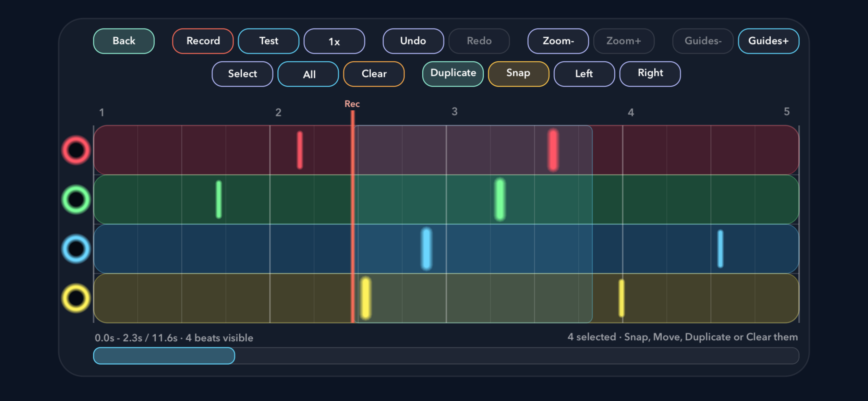Screen dimensions: 868x401
Task: Undo the last edit
Action: point(413,41)
